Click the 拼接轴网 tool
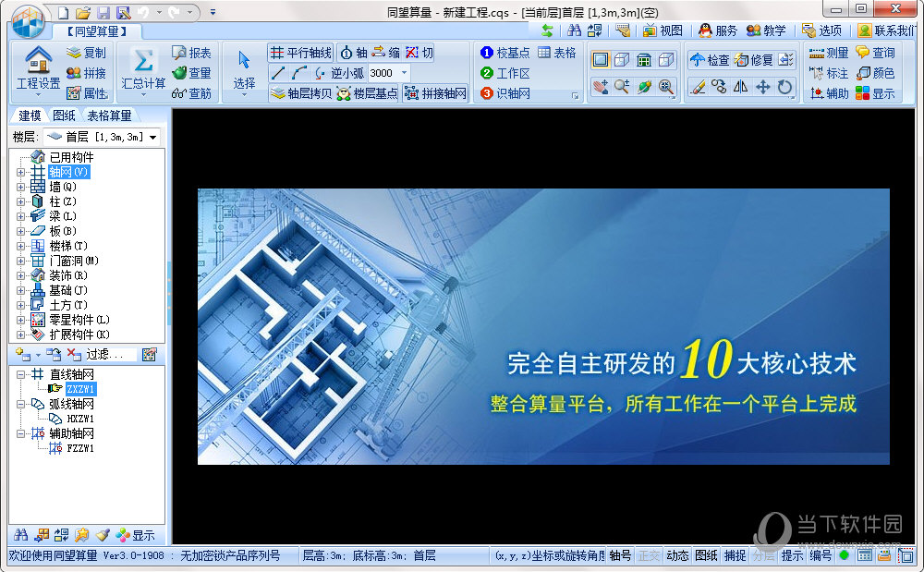 pos(435,93)
